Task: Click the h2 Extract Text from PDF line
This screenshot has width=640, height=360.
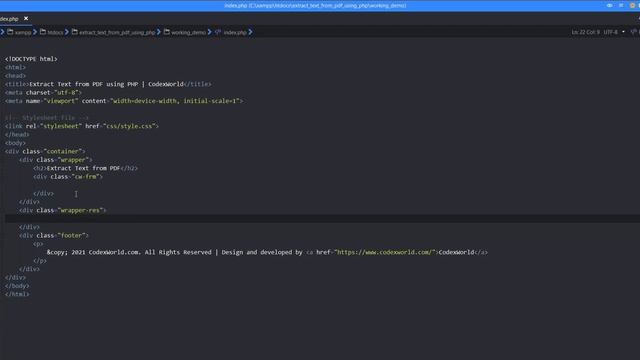Action: tap(86, 168)
